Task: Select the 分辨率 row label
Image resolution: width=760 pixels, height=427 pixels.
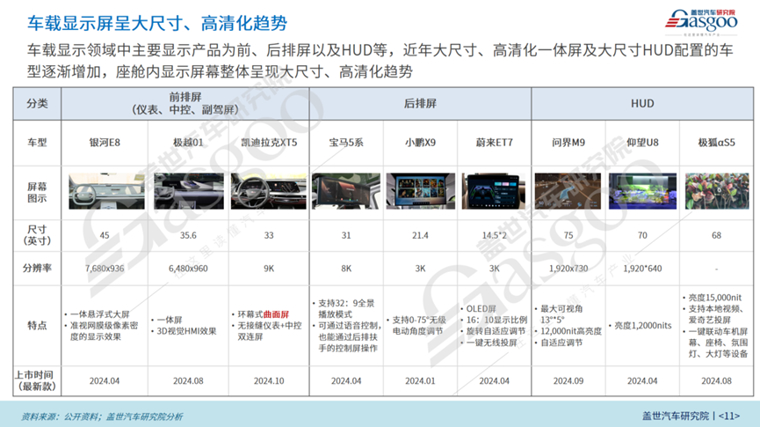Action: pyautogui.click(x=37, y=268)
